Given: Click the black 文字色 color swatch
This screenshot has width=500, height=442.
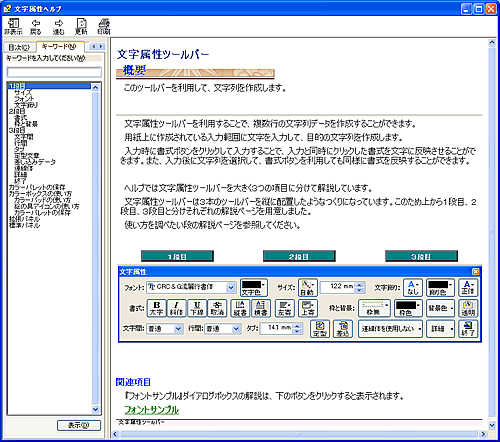Looking at the screenshot, I should pyautogui.click(x=252, y=285).
